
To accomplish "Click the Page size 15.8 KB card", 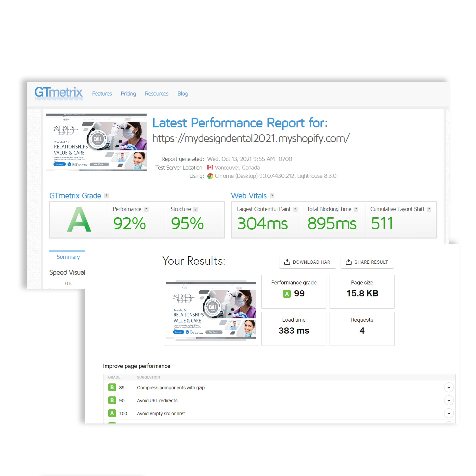I will pyautogui.click(x=362, y=292).
